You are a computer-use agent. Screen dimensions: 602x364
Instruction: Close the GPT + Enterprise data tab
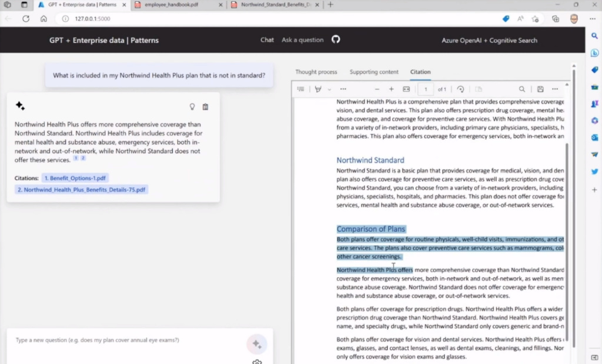124,5
